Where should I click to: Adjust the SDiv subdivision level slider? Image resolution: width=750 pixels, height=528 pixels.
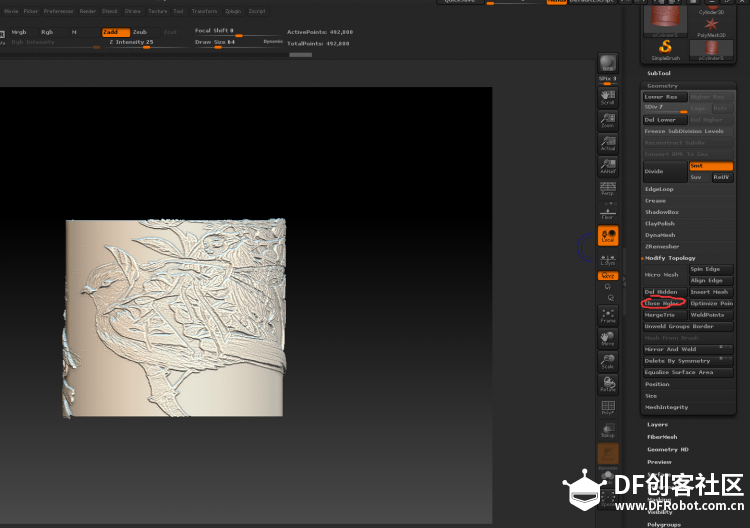pos(665,109)
